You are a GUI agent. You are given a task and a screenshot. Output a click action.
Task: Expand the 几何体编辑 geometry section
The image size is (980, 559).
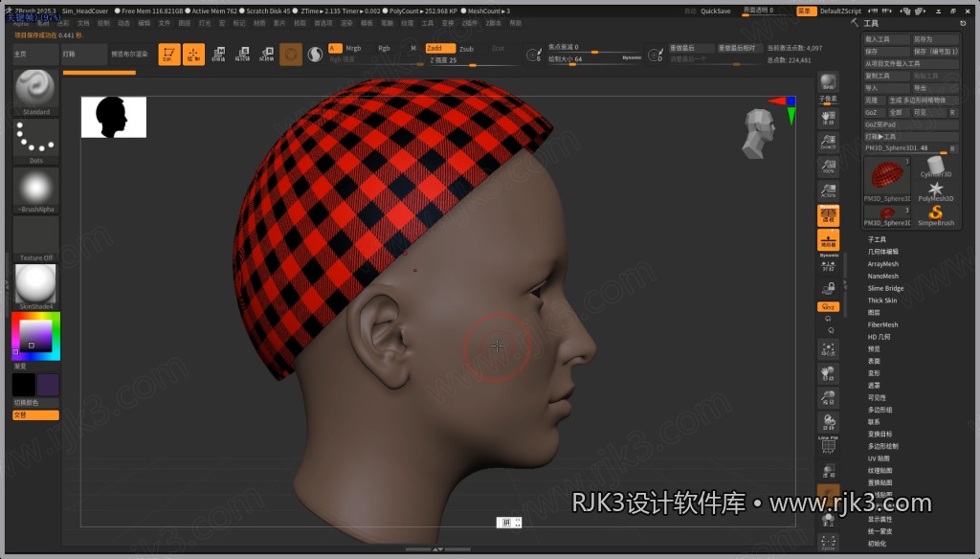[x=883, y=252]
